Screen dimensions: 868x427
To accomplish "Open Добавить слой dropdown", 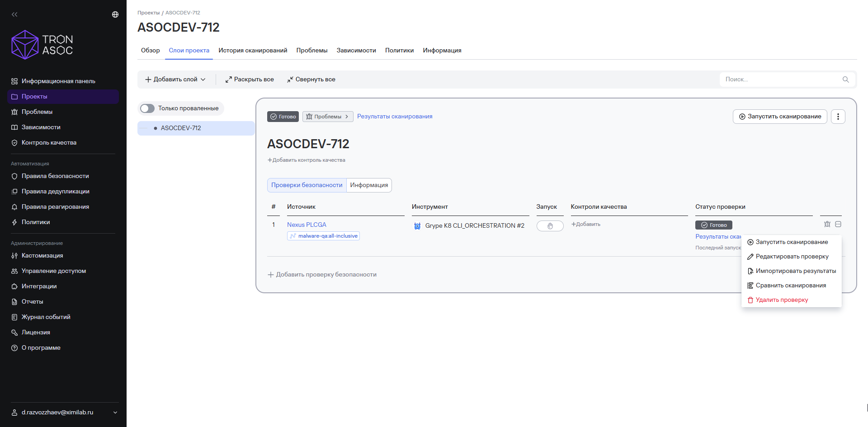I will click(x=175, y=79).
